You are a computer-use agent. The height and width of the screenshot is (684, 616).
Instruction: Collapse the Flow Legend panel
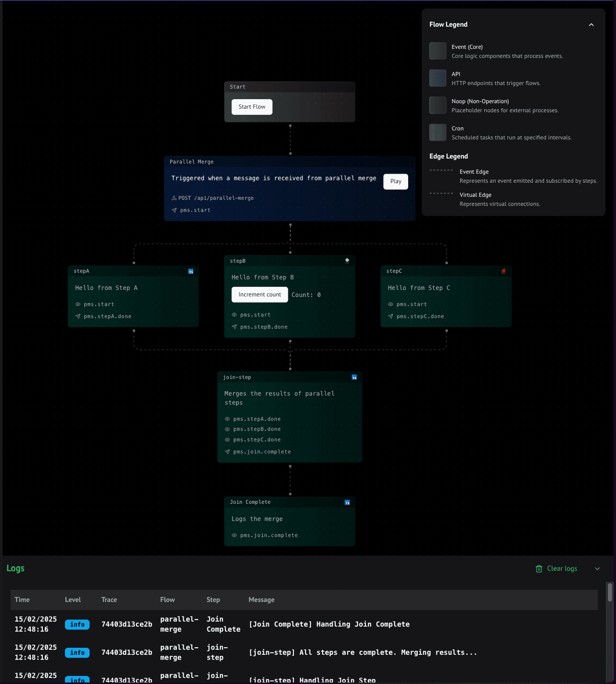[591, 25]
